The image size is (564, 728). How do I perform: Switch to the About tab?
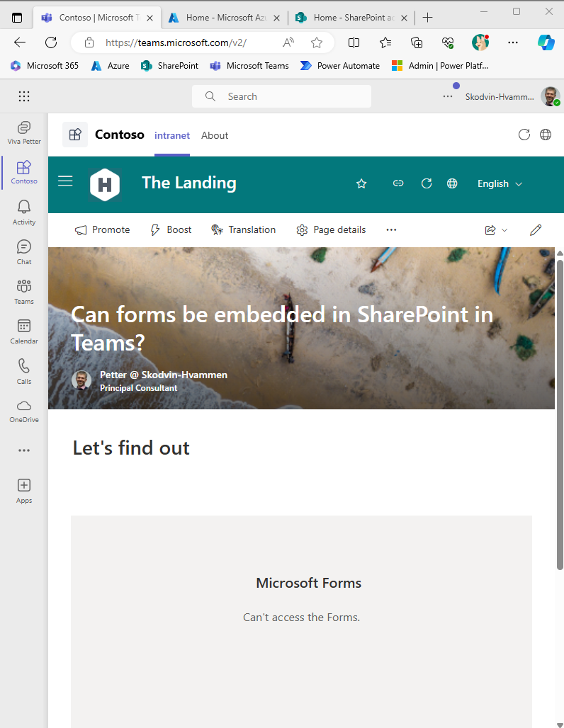pos(215,135)
